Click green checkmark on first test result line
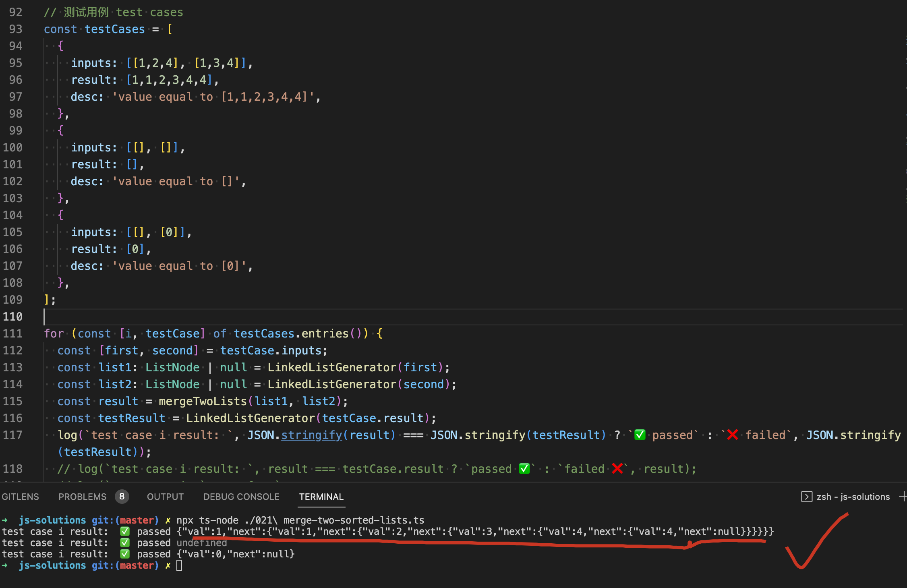The height and width of the screenshot is (588, 907). (125, 532)
